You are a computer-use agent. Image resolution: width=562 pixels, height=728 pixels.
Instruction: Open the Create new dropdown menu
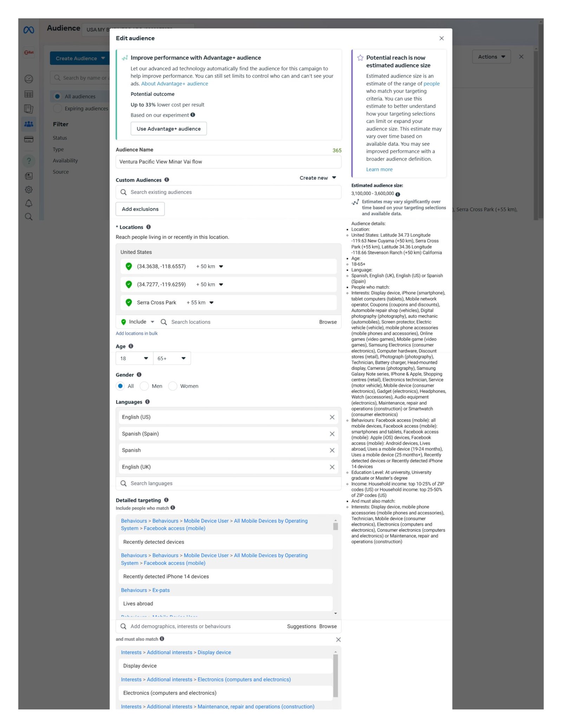(x=318, y=178)
